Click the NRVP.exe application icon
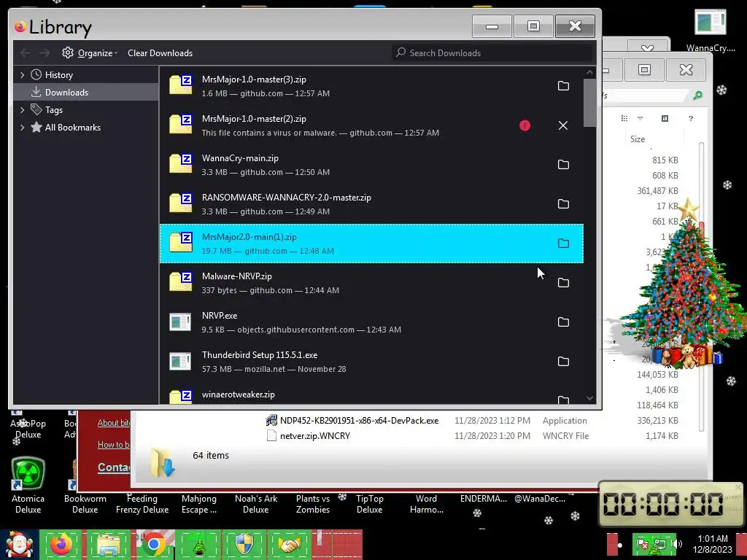The width and height of the screenshot is (747, 560). click(181, 322)
